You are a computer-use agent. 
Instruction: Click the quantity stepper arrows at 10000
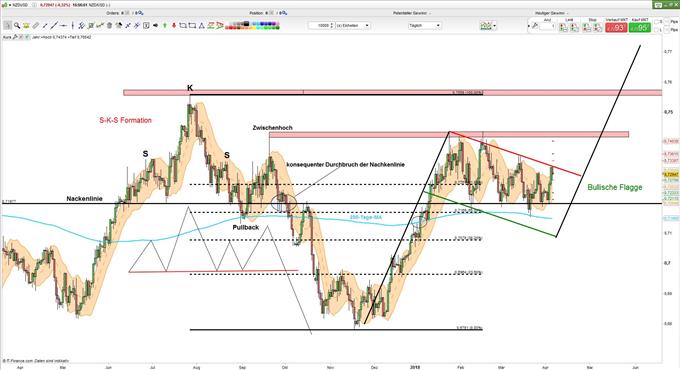pos(332,26)
